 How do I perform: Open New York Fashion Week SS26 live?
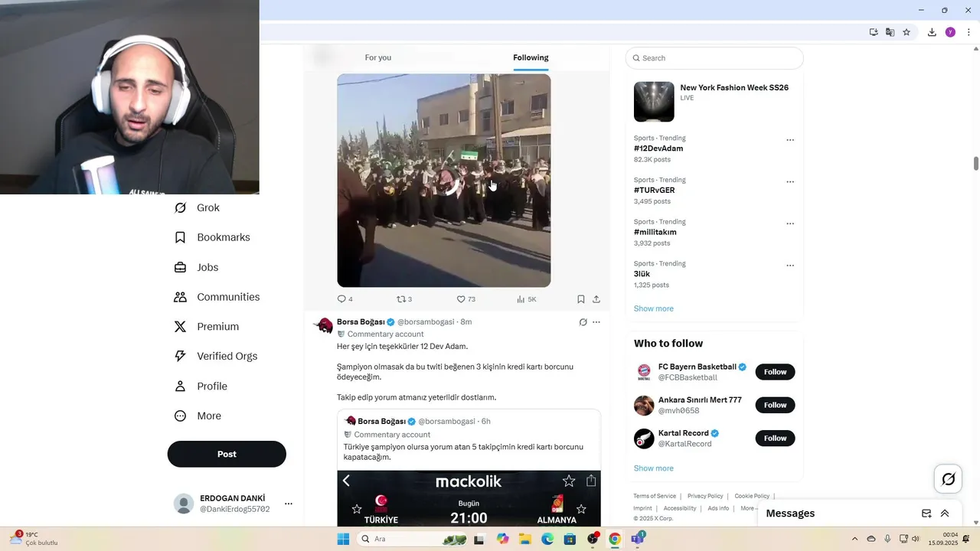(714, 101)
